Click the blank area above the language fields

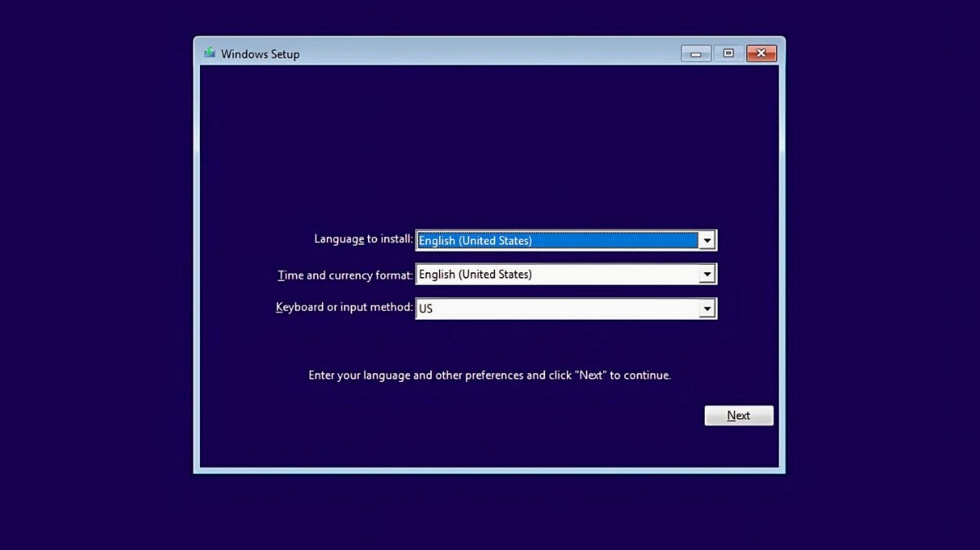click(489, 148)
